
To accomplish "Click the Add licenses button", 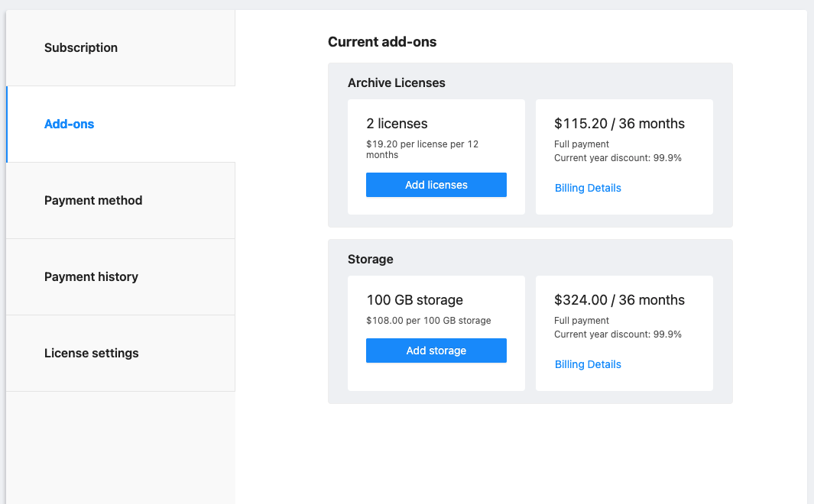I will point(436,185).
